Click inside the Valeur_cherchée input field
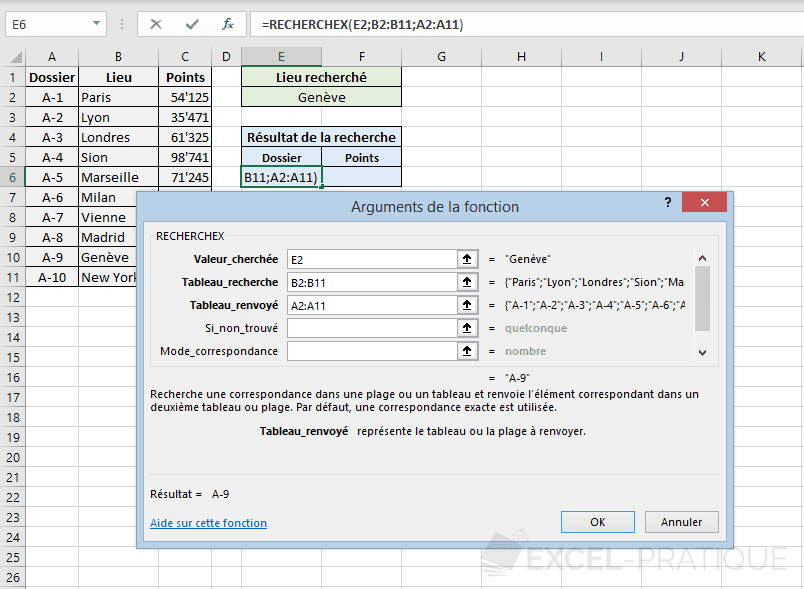The height and width of the screenshot is (589, 804). point(370,259)
